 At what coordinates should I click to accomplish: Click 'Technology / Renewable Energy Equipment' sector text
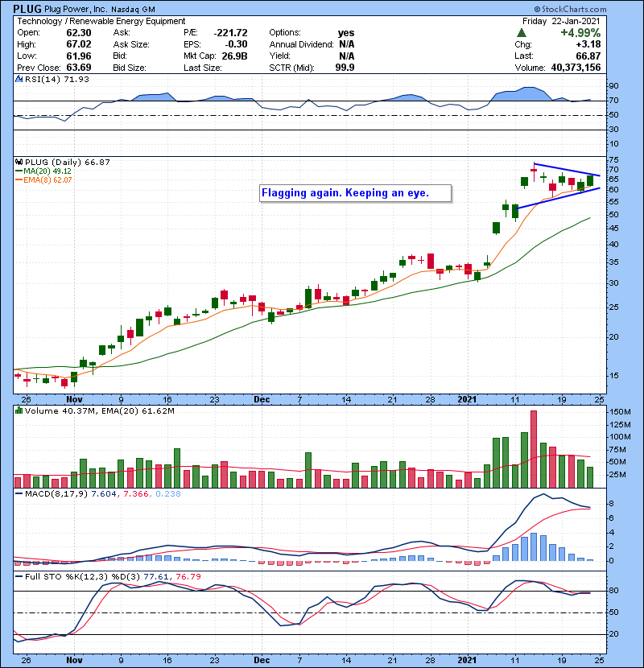click(101, 21)
